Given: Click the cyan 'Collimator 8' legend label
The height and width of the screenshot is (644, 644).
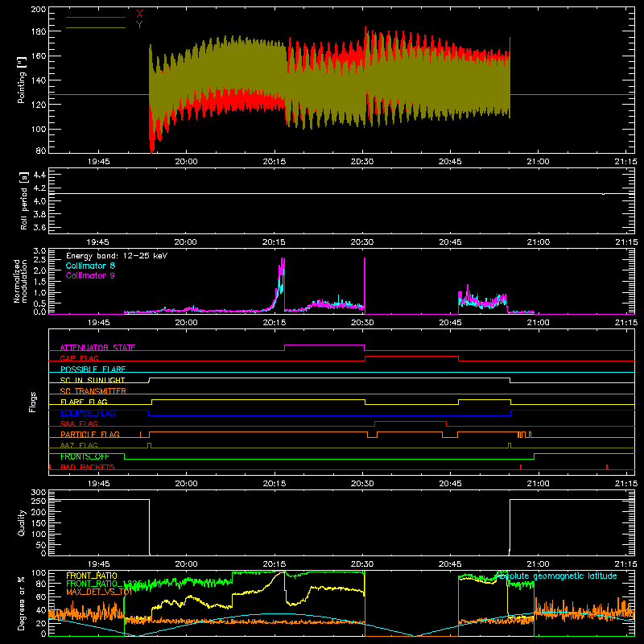Looking at the screenshot, I should [x=90, y=266].
